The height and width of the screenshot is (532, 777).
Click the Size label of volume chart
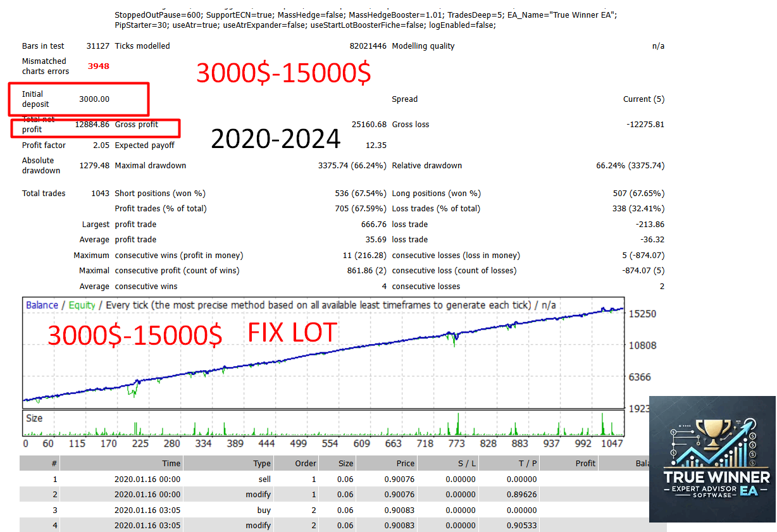(x=34, y=418)
